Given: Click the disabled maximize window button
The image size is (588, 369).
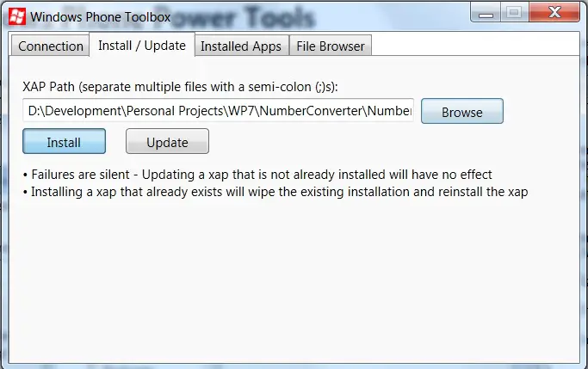Looking at the screenshot, I should (x=514, y=12).
